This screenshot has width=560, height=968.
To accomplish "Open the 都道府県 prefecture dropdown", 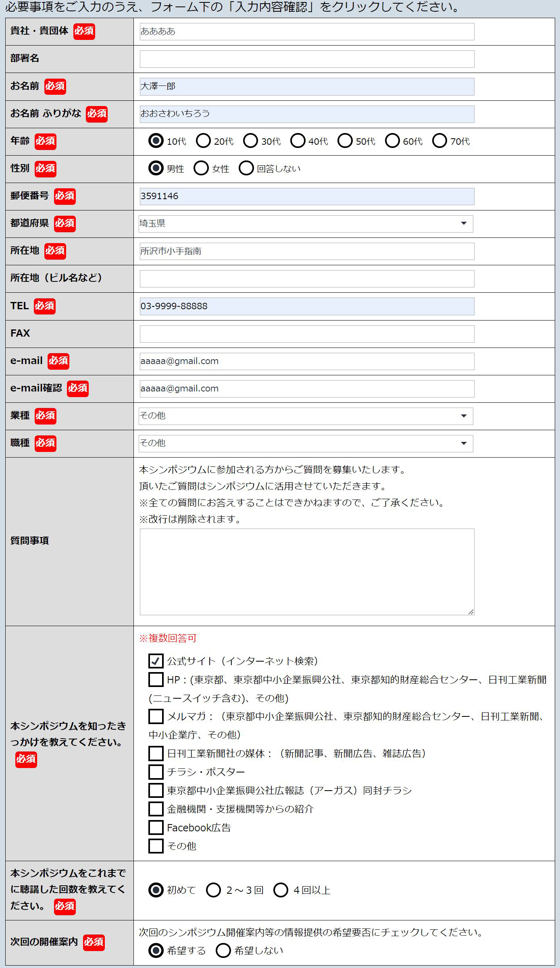I will pos(306,224).
